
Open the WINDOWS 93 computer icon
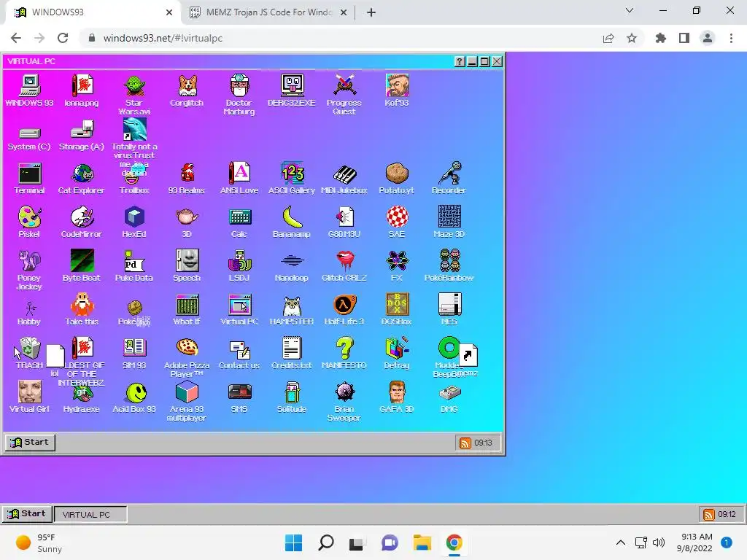(29, 86)
